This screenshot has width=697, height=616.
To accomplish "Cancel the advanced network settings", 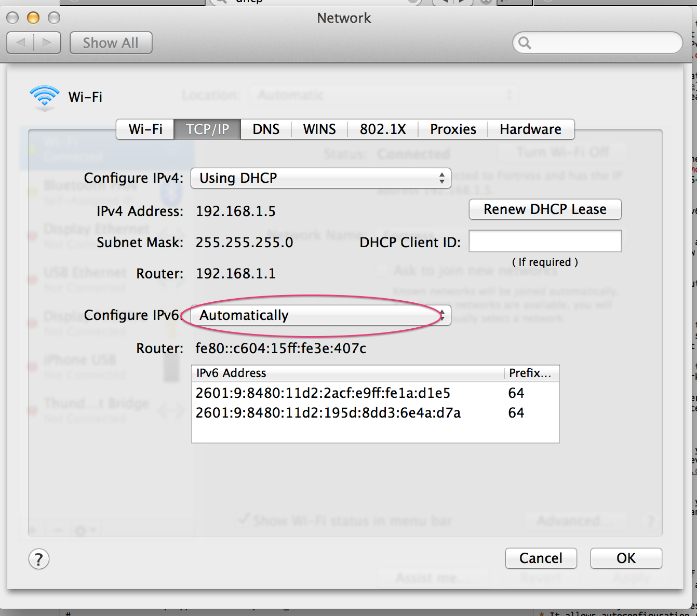I will pyautogui.click(x=541, y=558).
